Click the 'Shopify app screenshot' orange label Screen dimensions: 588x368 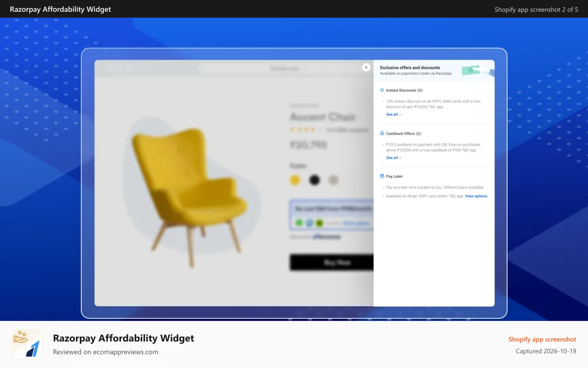(x=542, y=339)
